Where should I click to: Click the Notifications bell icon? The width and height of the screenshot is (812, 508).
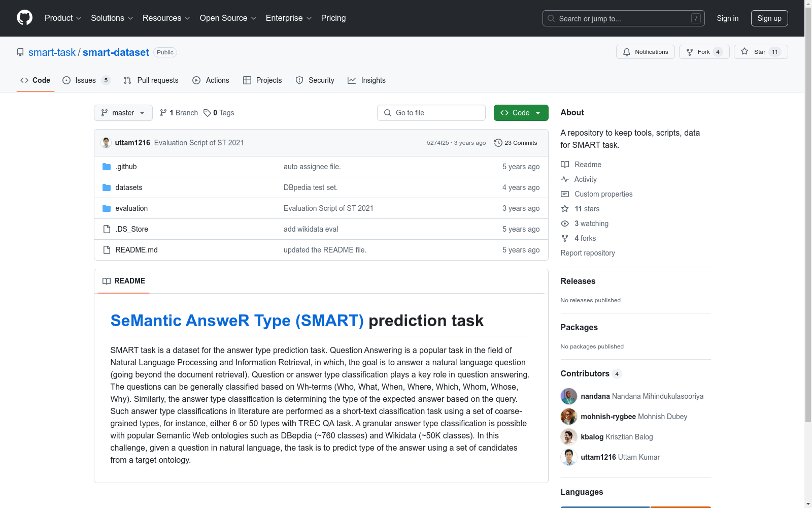pyautogui.click(x=627, y=52)
